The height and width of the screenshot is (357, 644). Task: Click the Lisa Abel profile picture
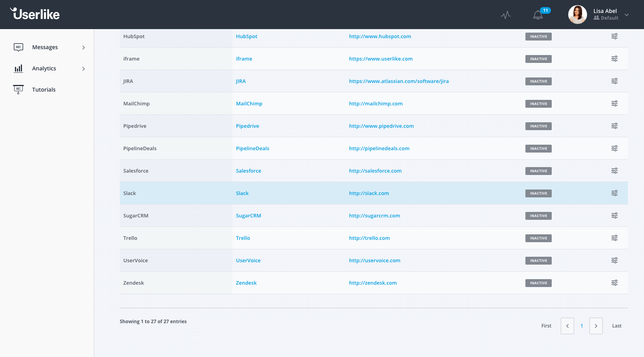577,14
